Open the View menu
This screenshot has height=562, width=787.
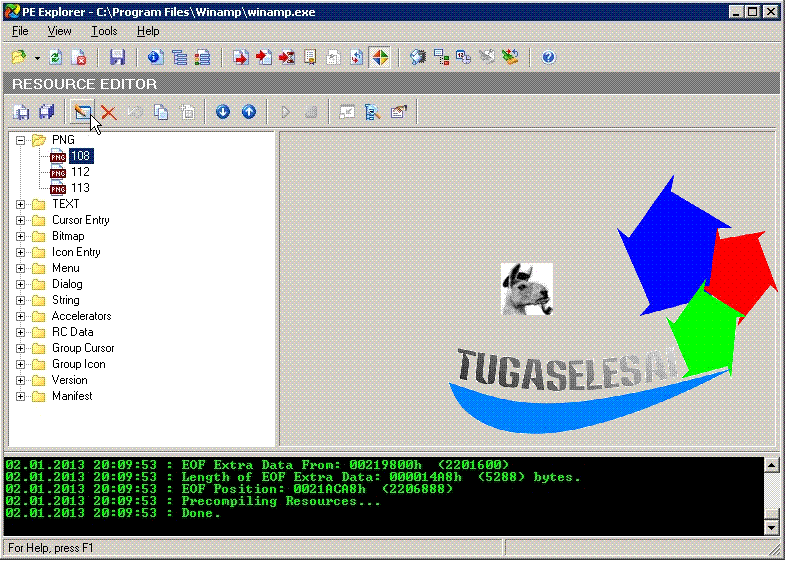(x=59, y=31)
